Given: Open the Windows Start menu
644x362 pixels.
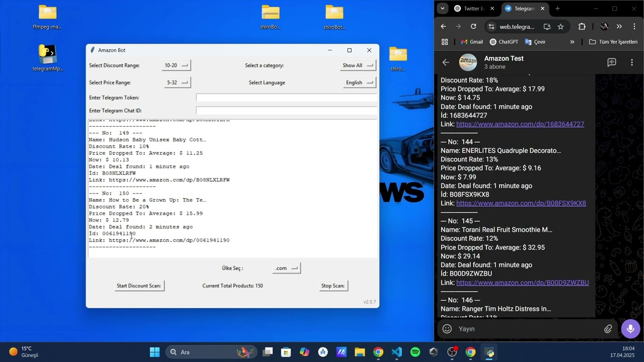Looking at the screenshot, I should pos(154,352).
